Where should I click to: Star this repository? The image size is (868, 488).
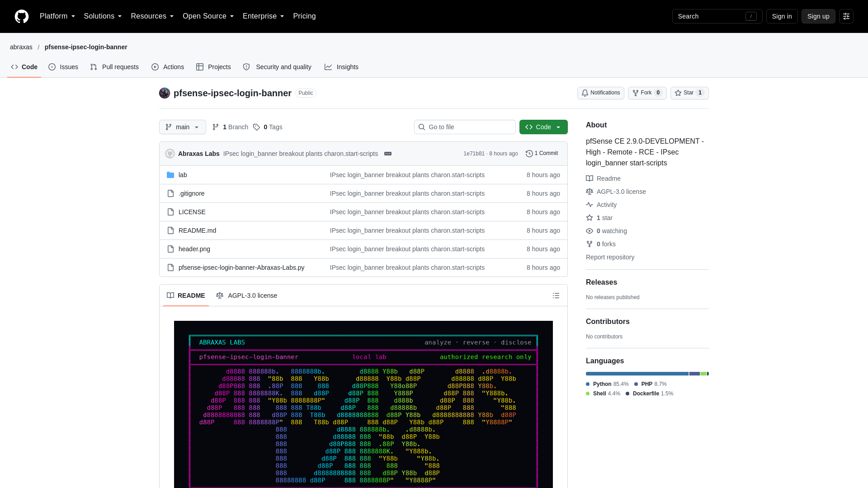689,93
